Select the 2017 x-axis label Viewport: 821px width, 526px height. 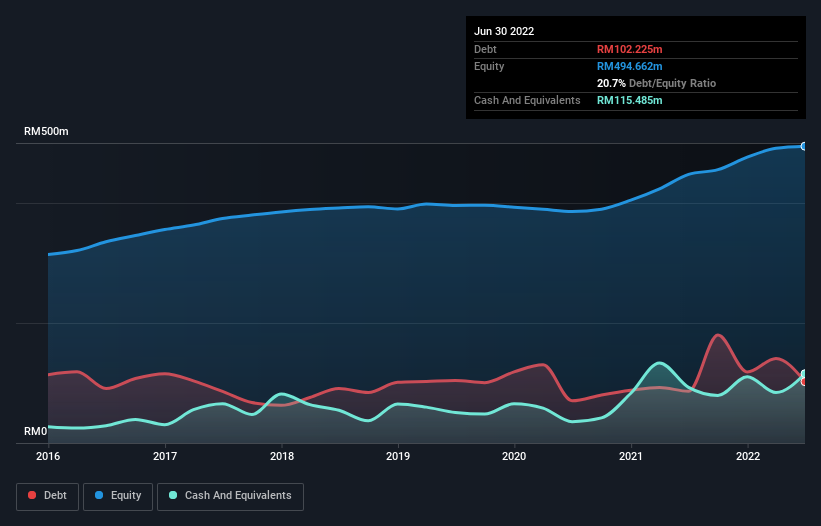click(x=165, y=456)
